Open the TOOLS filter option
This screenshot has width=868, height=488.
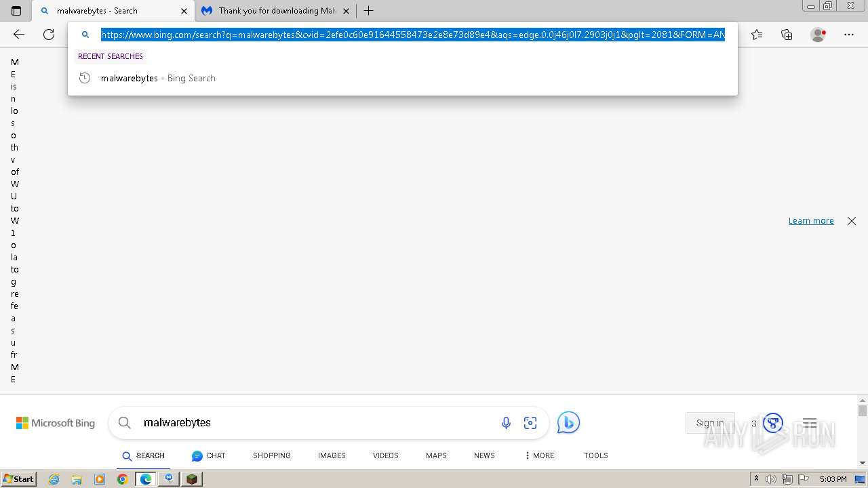[x=596, y=455]
